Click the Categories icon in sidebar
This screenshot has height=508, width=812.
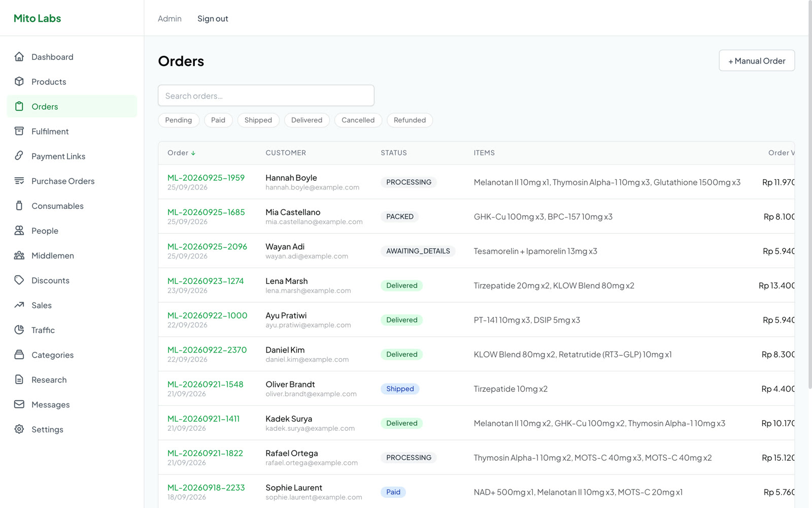pyautogui.click(x=19, y=355)
